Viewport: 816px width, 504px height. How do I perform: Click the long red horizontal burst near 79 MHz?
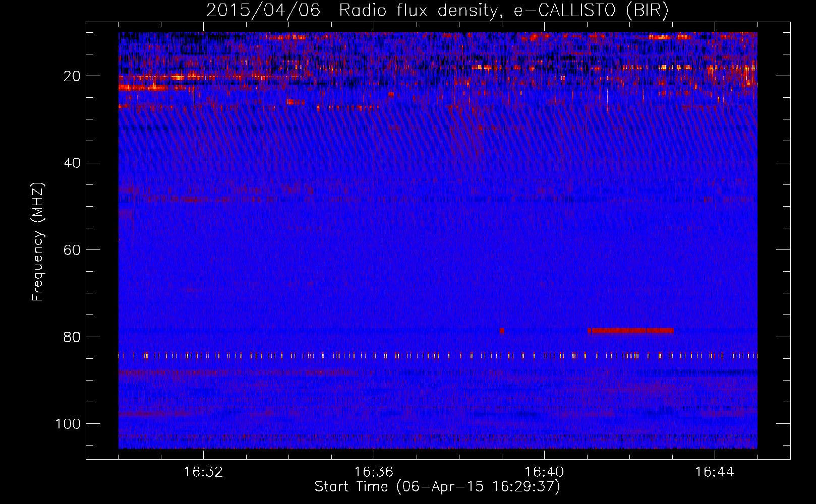[x=630, y=331]
